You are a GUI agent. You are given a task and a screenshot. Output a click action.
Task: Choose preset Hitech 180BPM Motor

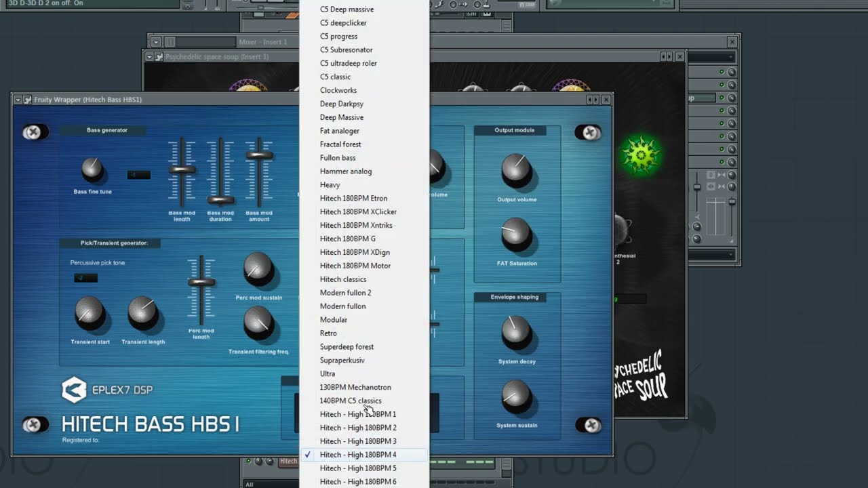point(363,266)
